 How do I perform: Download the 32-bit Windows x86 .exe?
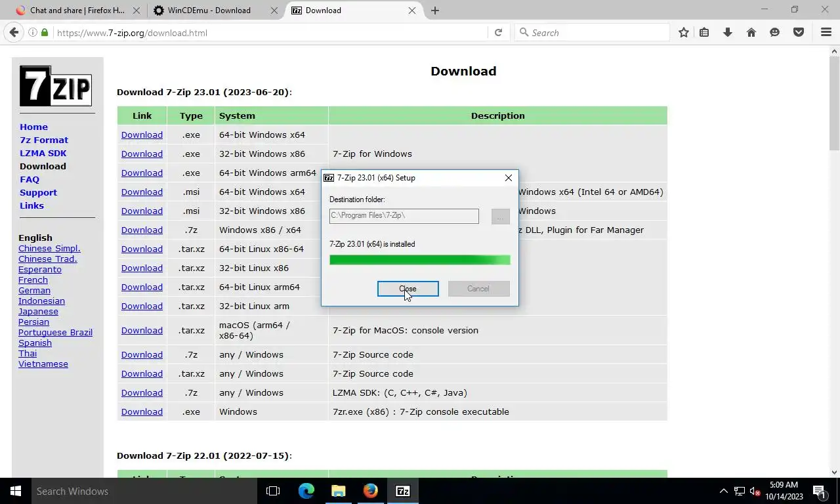142,154
